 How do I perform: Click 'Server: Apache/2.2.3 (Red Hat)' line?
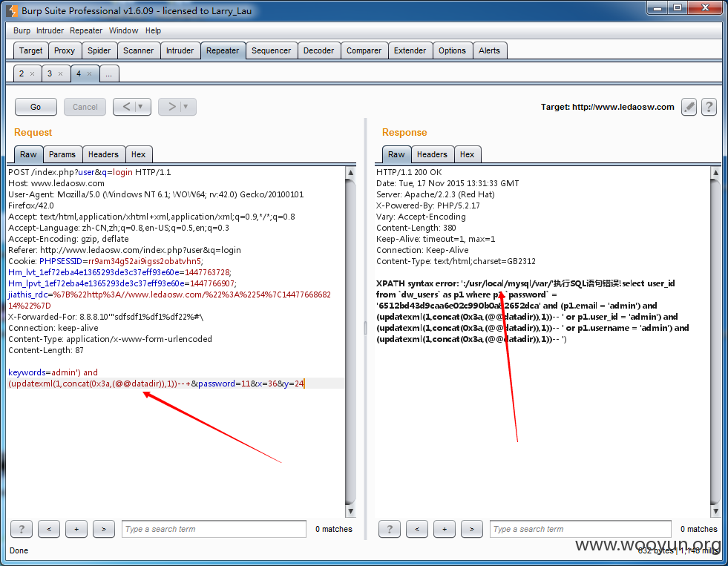point(436,194)
